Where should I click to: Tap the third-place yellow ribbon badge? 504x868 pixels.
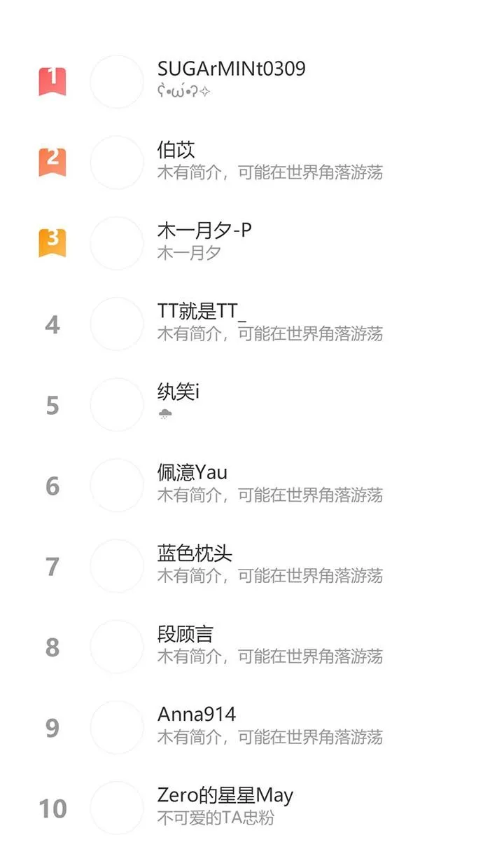coord(52,242)
